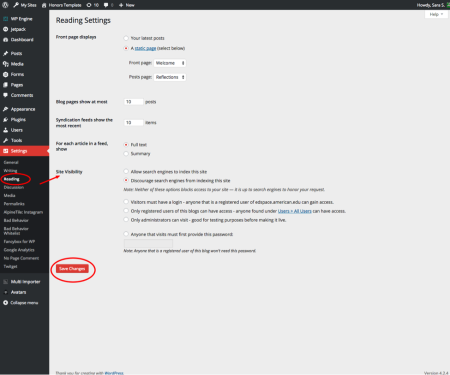Click the Collapse menu arrow icon

pos(5,303)
